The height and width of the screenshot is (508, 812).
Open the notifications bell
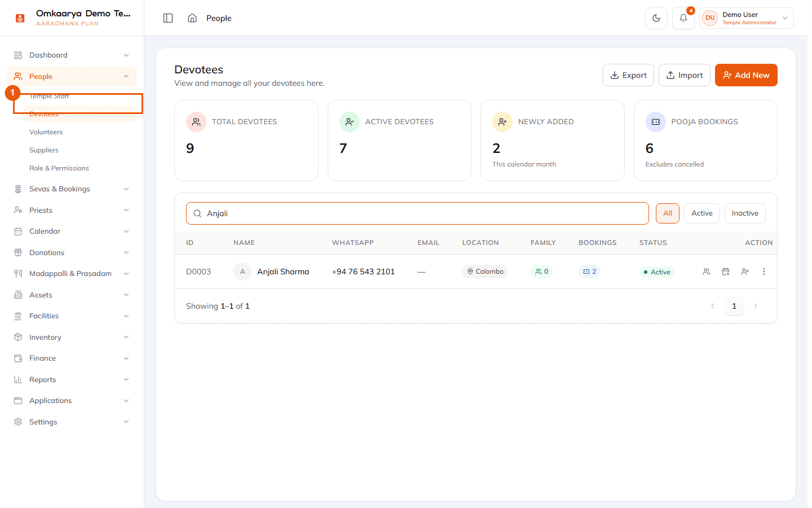(x=683, y=18)
